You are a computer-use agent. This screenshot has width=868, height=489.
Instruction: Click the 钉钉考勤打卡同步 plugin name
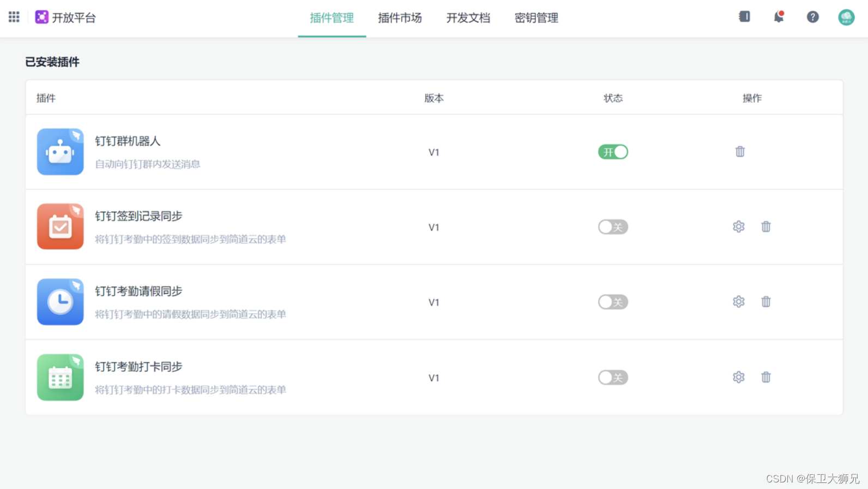(138, 367)
